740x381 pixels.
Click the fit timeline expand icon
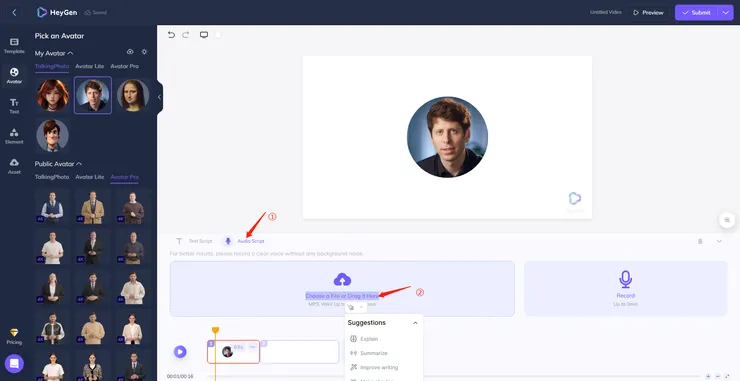(727, 376)
